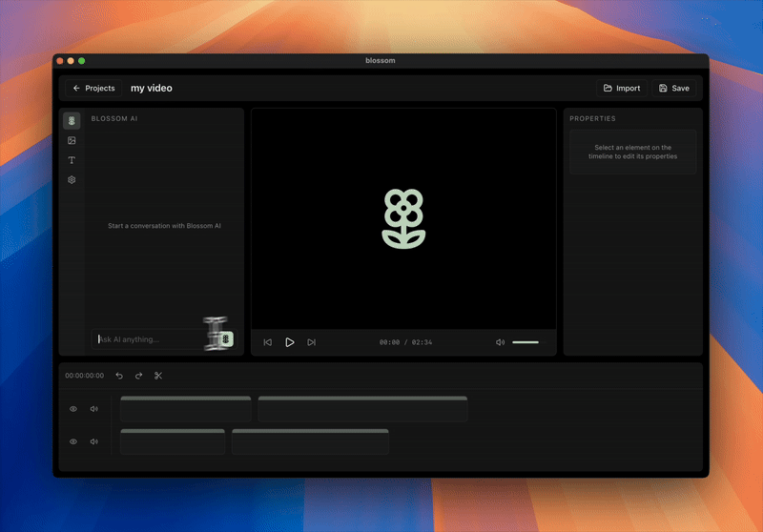This screenshot has height=532, width=763.
Task: Click the Import button
Action: pos(622,89)
